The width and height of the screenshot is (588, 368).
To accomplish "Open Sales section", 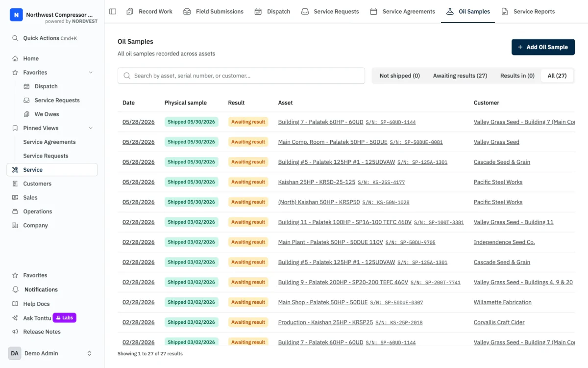I will point(30,197).
